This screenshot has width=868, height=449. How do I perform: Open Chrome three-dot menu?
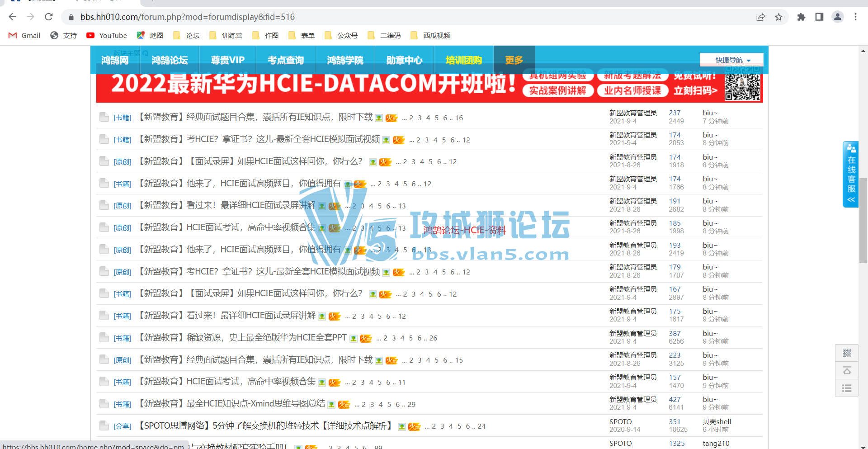point(855,17)
